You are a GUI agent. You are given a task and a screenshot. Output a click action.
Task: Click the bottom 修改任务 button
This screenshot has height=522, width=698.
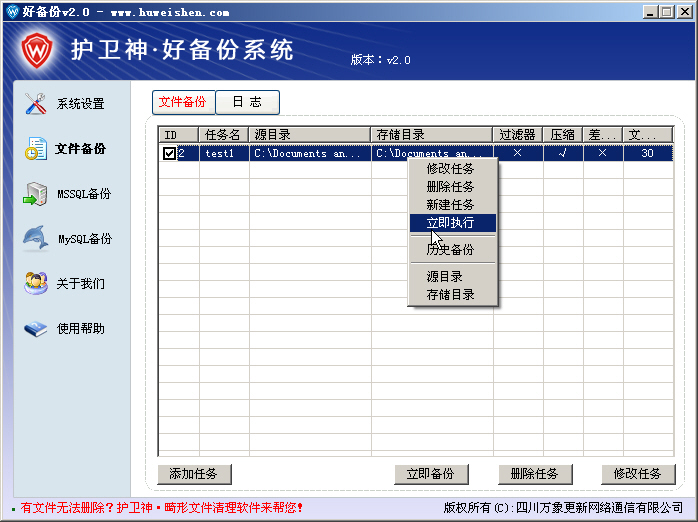[x=638, y=474]
